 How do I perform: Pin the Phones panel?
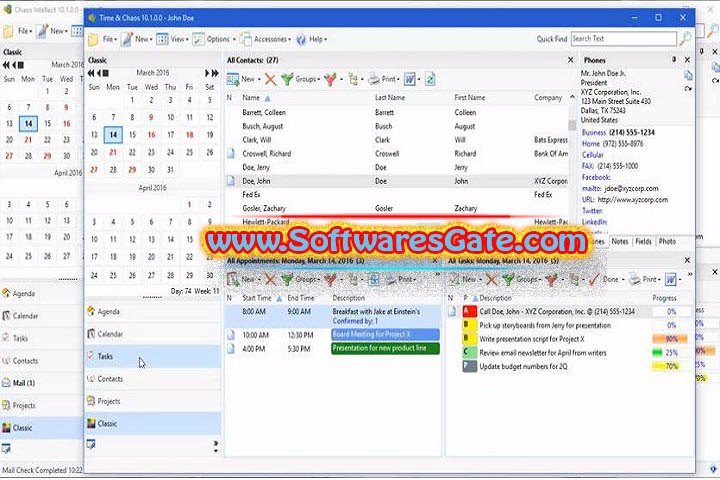click(674, 60)
